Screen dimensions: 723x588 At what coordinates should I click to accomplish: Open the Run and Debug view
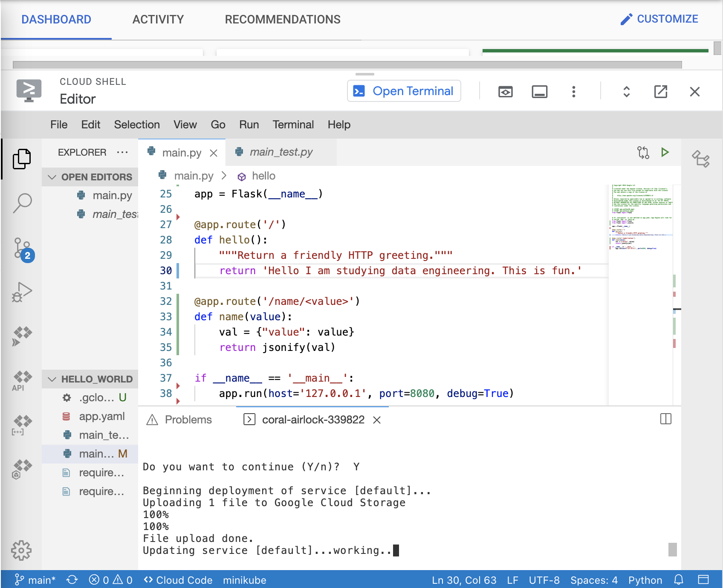(22, 292)
